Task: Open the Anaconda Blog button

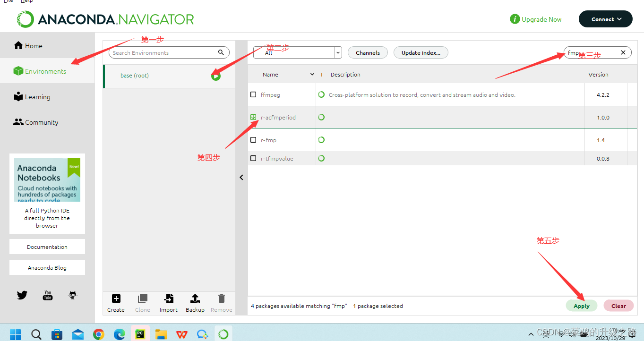Action: pos(47,267)
